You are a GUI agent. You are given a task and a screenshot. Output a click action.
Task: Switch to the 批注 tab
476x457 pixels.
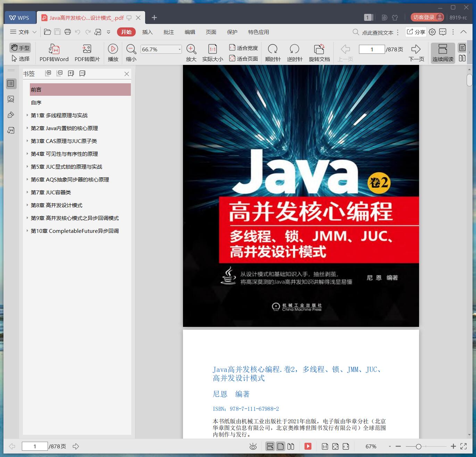click(x=169, y=32)
